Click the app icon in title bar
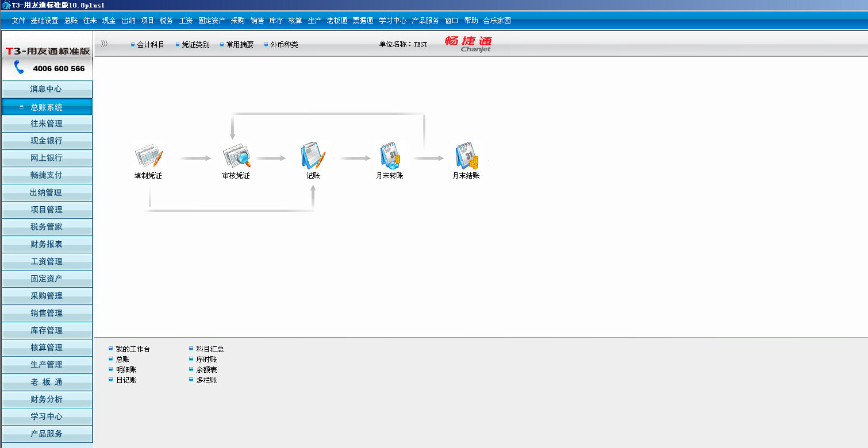This screenshot has width=868, height=448. tap(6, 5)
